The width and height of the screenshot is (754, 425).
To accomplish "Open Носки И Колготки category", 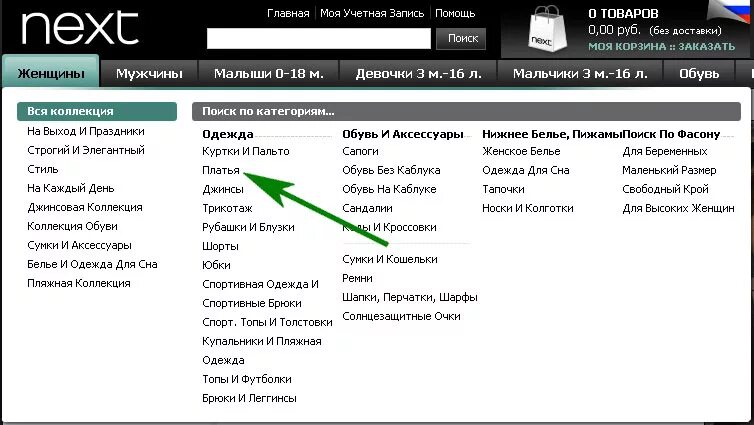I will tap(528, 208).
